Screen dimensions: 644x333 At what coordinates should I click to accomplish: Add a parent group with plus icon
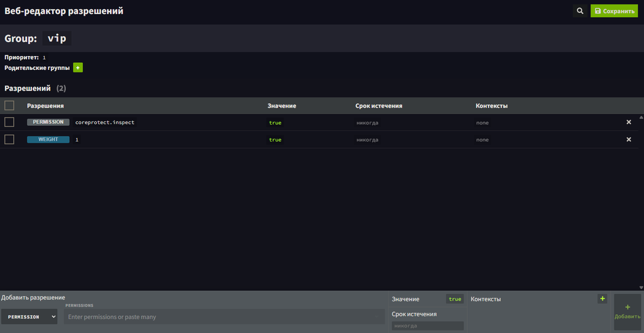[x=78, y=67]
